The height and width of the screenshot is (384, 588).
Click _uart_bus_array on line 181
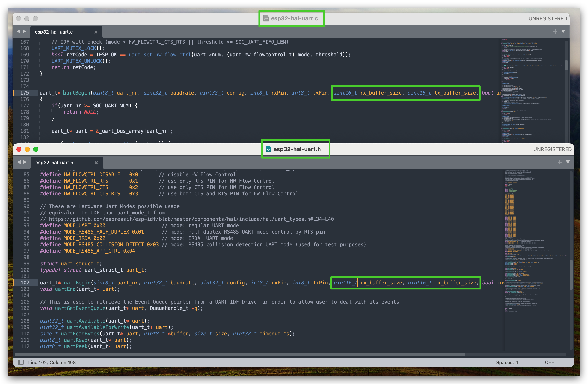click(121, 131)
